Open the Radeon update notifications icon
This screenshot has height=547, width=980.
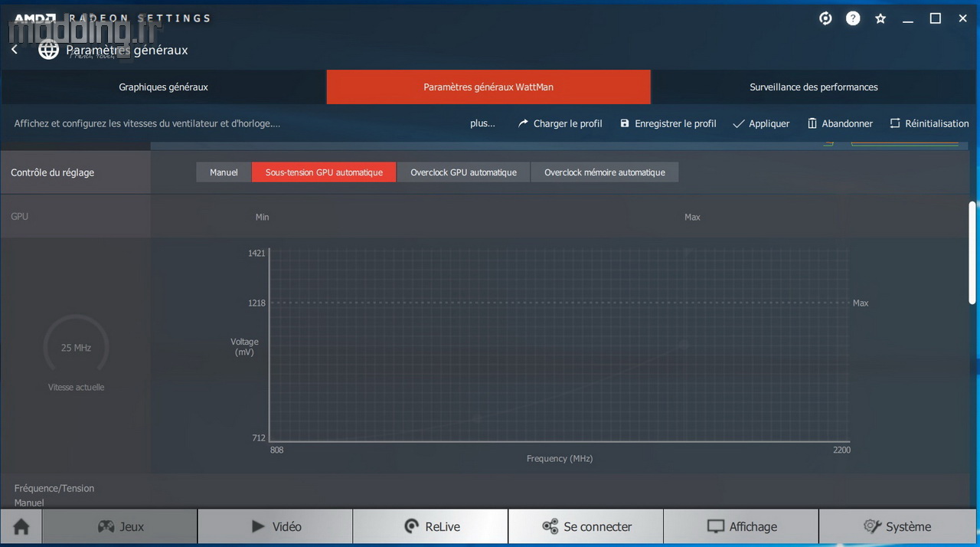[x=825, y=18]
